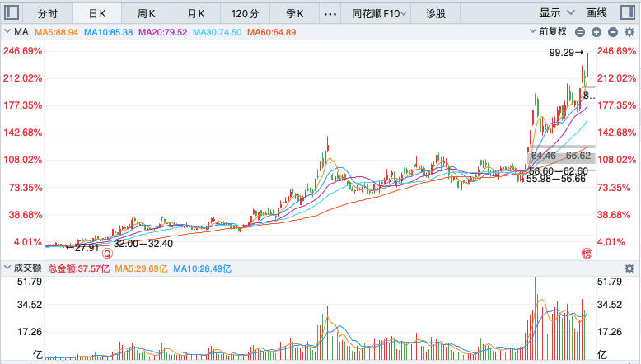Open the more periods ellipsis menu

[330, 14]
